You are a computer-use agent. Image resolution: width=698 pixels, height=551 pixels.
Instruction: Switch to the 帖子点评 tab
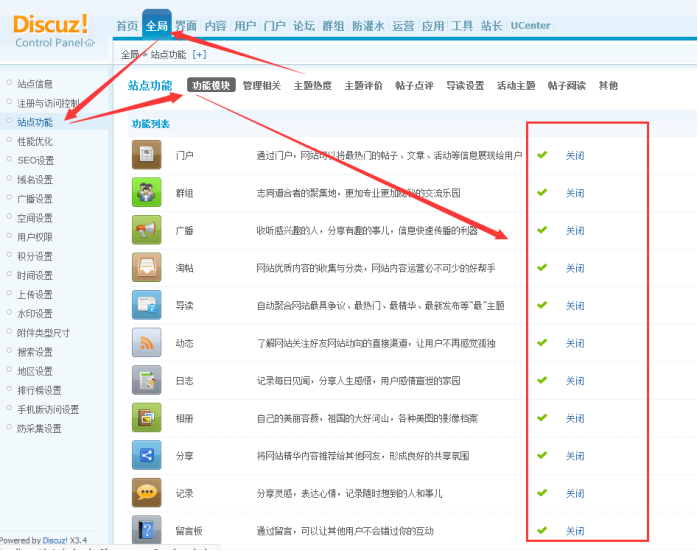click(x=414, y=85)
